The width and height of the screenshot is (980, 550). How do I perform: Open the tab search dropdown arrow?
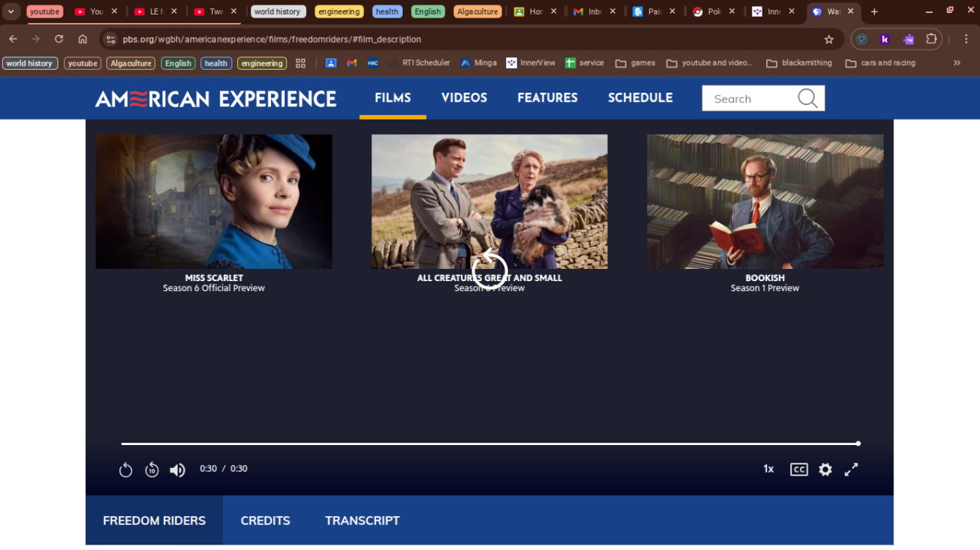(11, 11)
